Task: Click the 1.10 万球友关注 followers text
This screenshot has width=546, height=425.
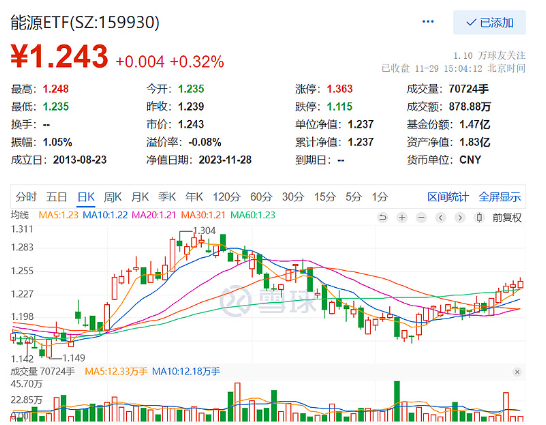Action: point(489,56)
